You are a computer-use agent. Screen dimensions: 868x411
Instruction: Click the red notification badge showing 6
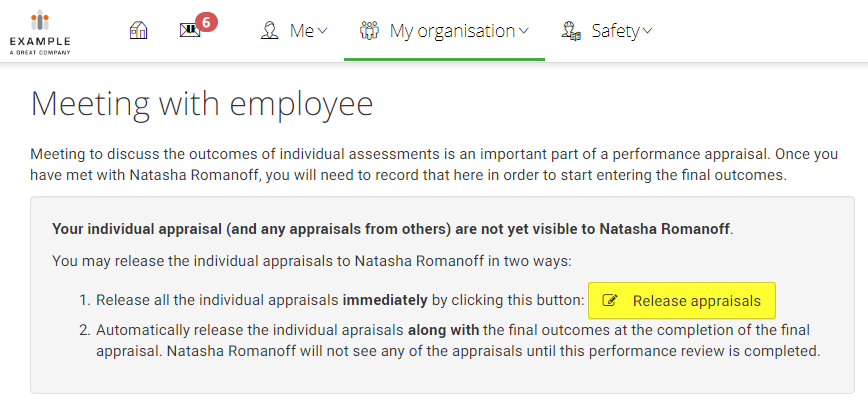click(206, 22)
